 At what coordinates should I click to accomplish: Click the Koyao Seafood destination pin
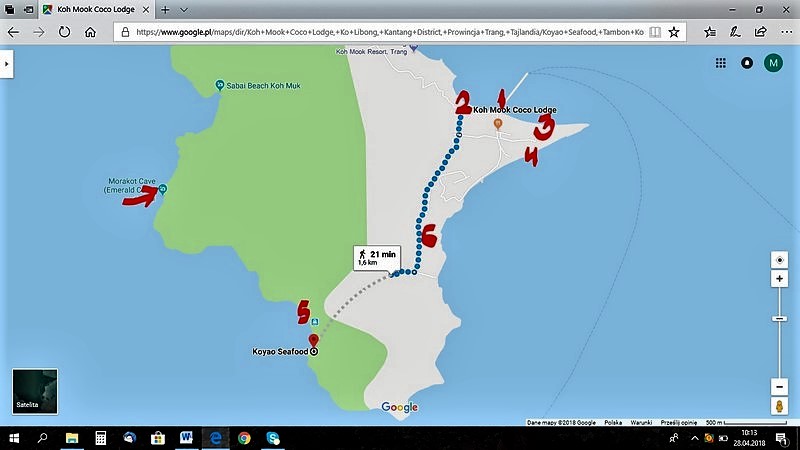click(313, 341)
